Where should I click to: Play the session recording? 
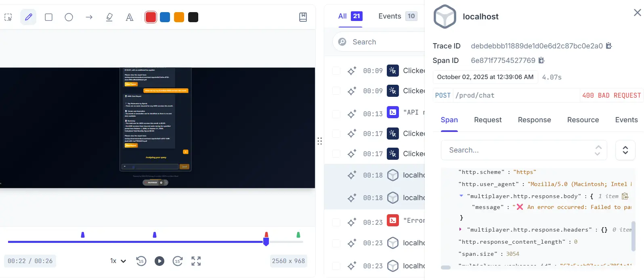pos(159,261)
